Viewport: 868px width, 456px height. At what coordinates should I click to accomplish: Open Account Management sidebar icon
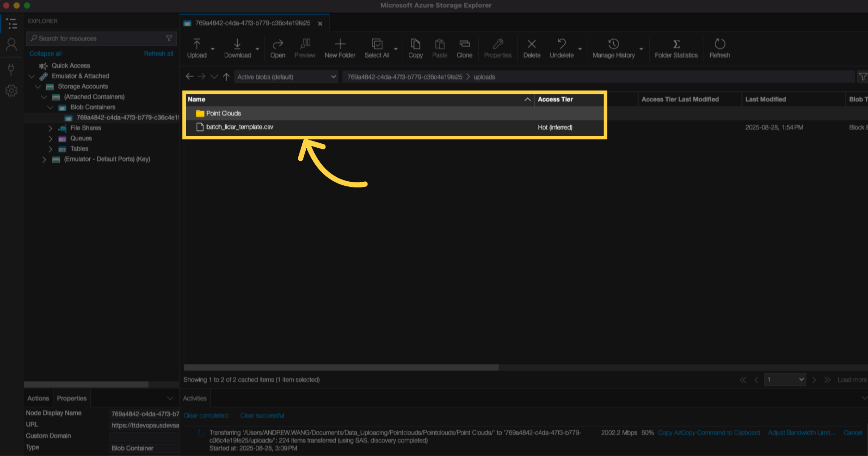(12, 45)
